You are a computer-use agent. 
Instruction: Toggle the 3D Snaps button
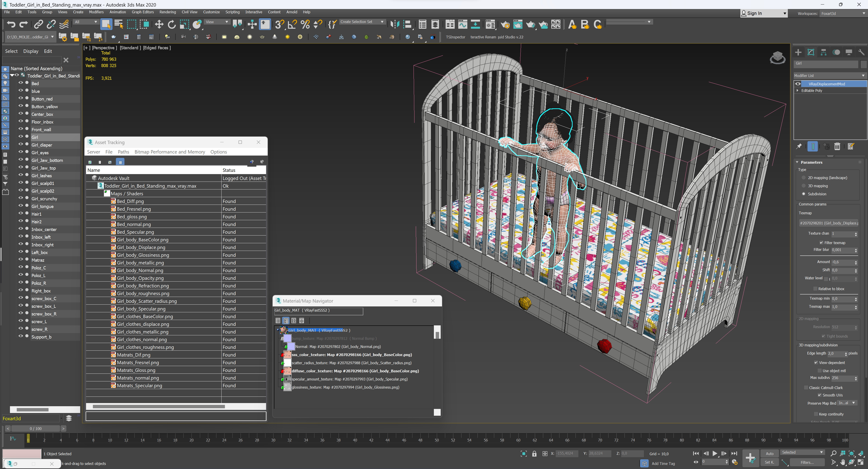point(279,24)
